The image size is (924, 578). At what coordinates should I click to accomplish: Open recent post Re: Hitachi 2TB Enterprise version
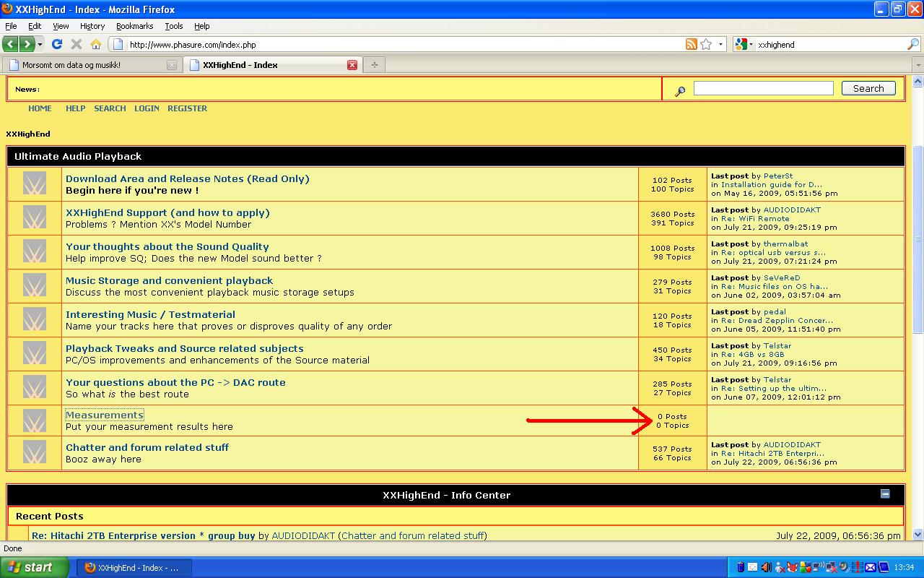pos(144,535)
